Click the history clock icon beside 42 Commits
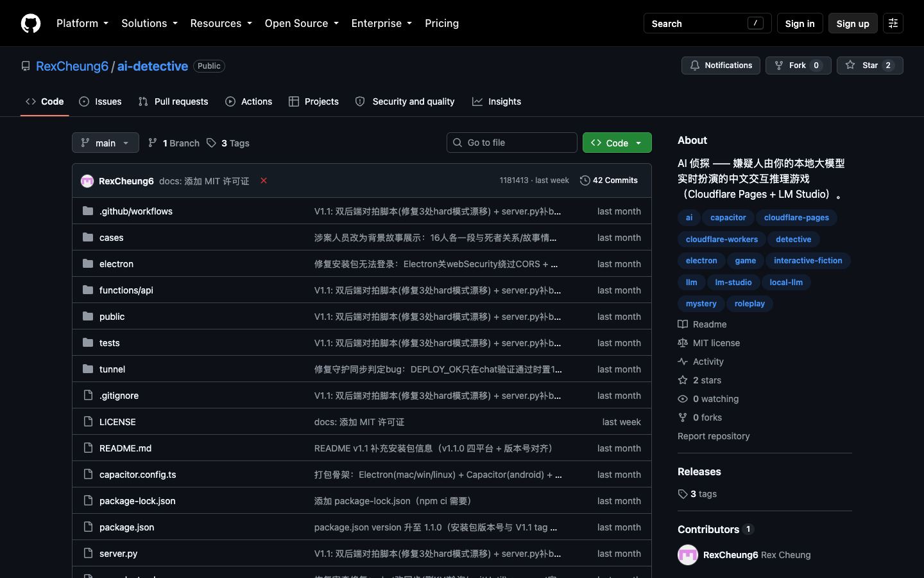924x578 pixels. pos(585,180)
